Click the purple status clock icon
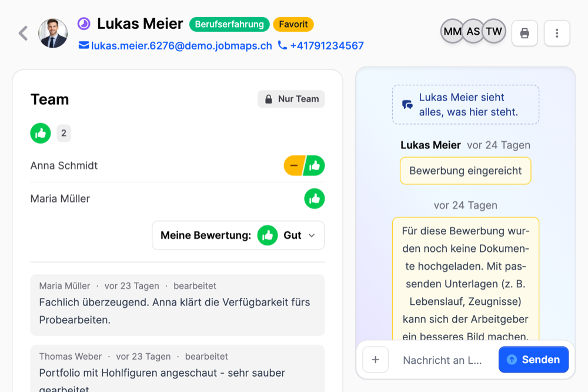Screen dimensions: 588x392 (84, 24)
